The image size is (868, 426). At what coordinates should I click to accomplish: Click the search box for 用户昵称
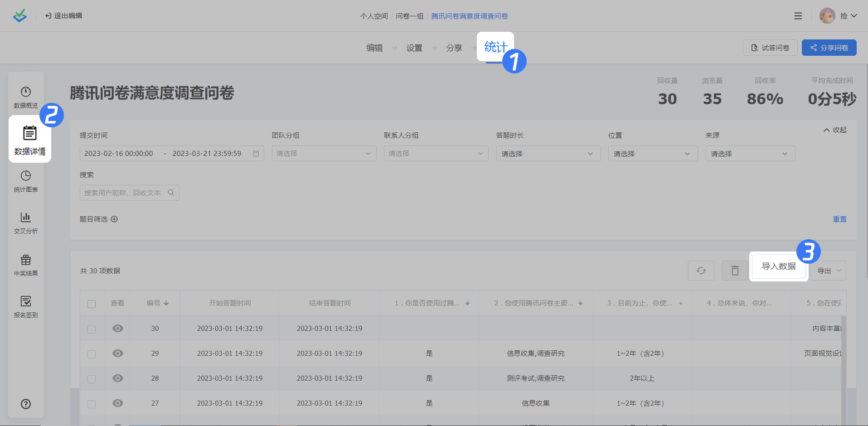125,193
